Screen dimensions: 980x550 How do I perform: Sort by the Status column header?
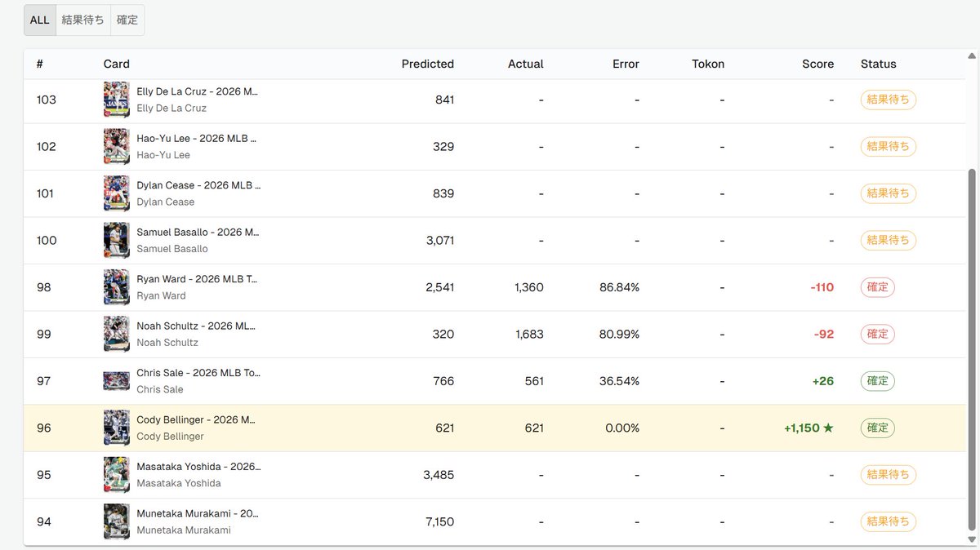click(878, 64)
